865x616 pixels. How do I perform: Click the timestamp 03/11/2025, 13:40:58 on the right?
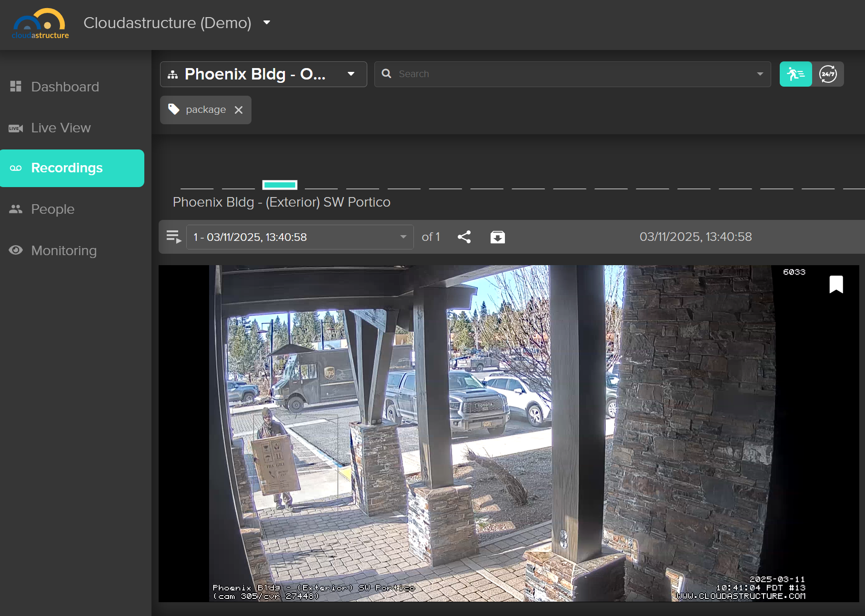(x=696, y=237)
